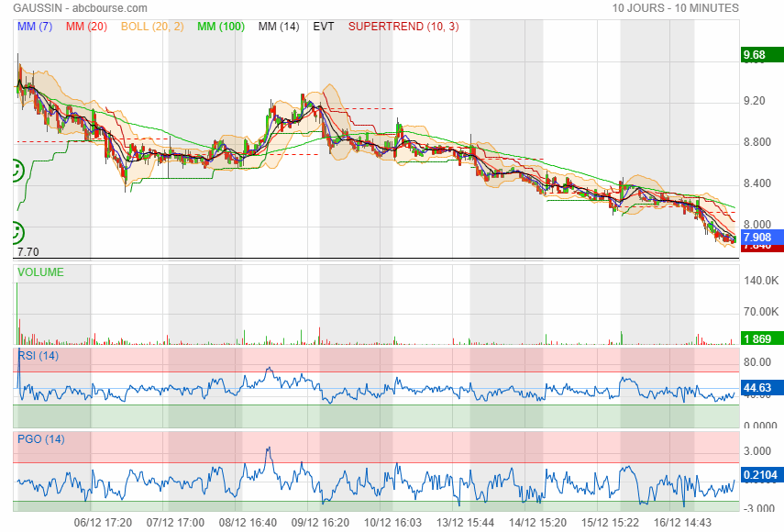Click the upper smiley event marker near the 8.400 level
Image resolution: width=784 pixels, height=532 pixels.
[18, 171]
